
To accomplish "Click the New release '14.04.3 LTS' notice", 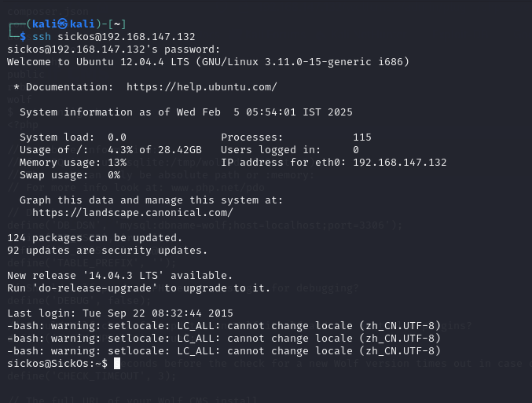I will 120,275.
